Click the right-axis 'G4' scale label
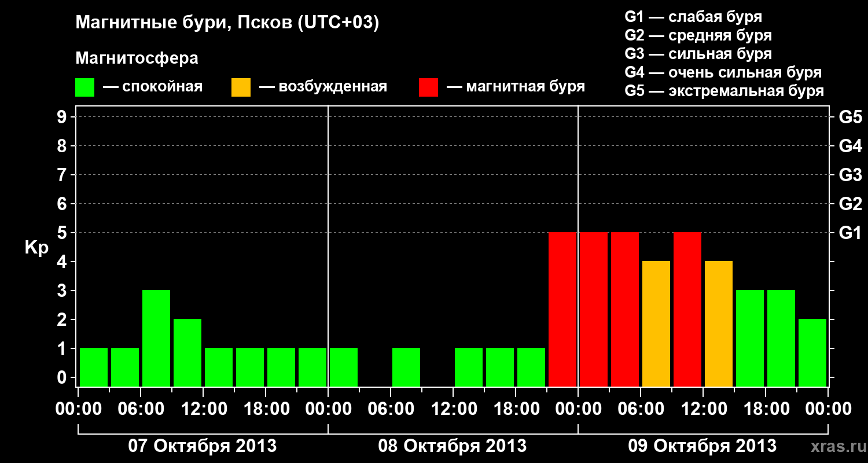 tap(850, 146)
